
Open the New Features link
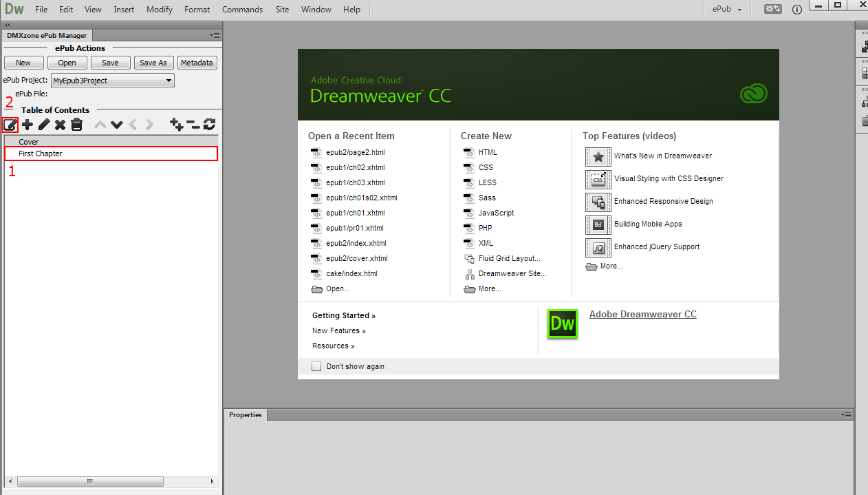pos(339,330)
